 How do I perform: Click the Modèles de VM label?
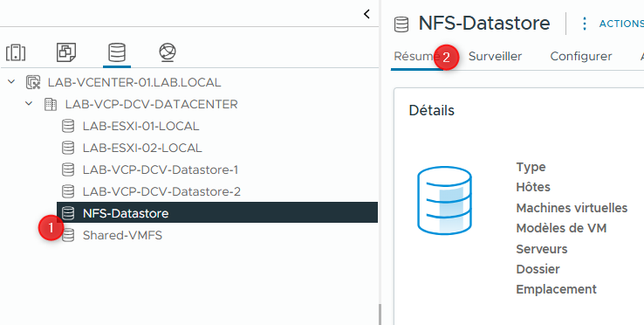561,228
